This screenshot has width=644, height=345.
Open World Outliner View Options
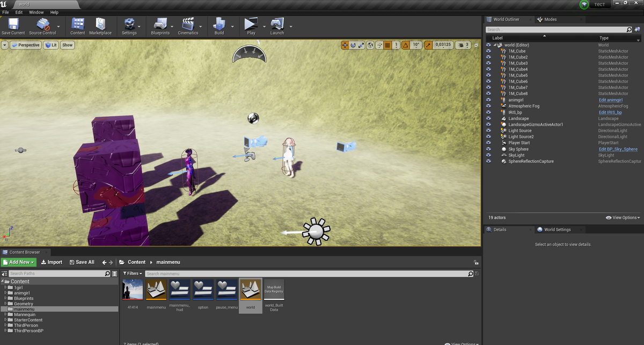[x=623, y=218]
